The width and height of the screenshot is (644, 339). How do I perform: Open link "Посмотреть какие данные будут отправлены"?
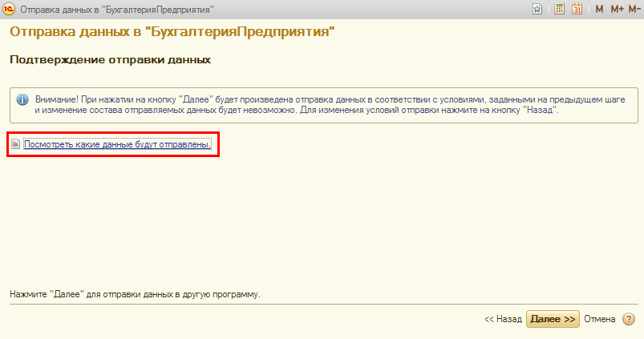coord(118,144)
